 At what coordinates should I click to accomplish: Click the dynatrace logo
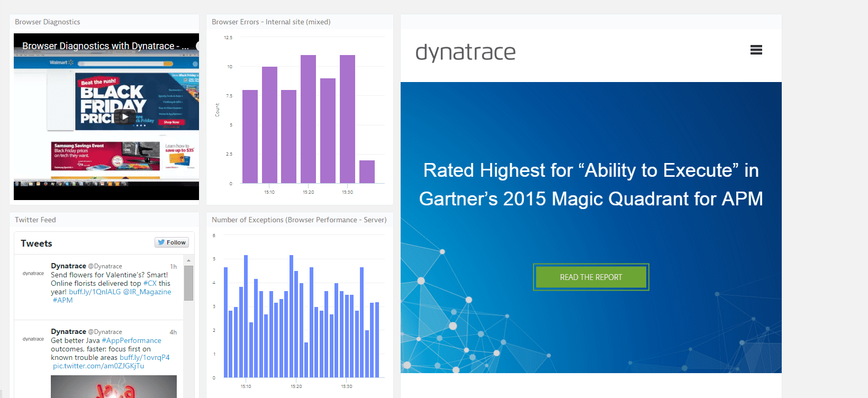465,52
